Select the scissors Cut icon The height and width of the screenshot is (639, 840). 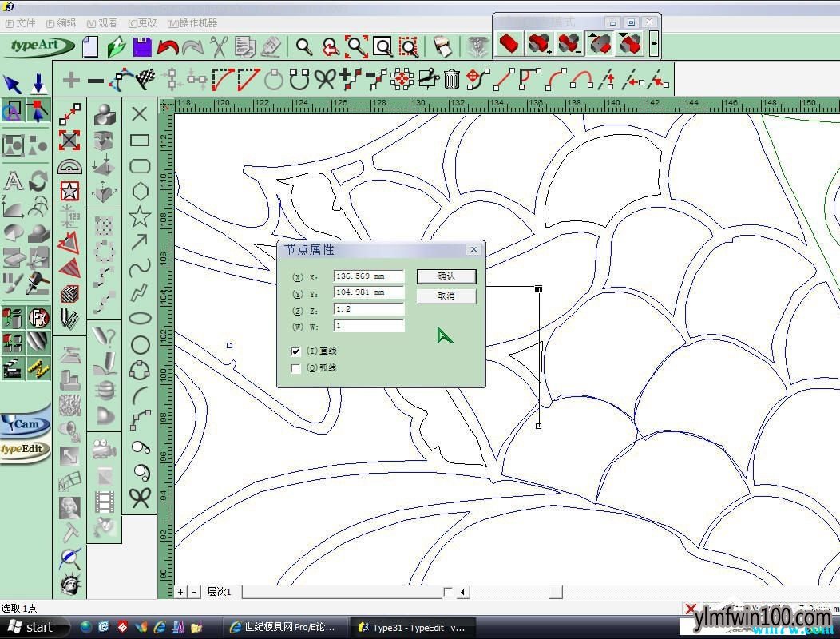point(219,46)
